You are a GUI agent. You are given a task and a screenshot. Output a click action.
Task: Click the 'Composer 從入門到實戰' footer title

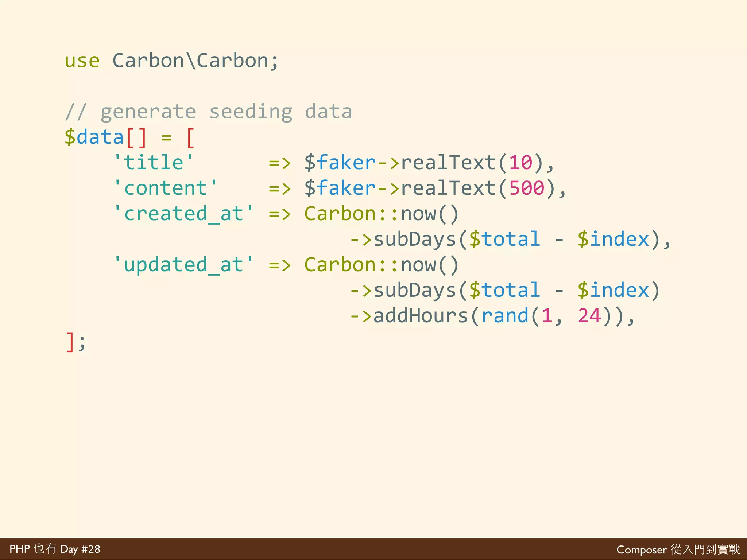click(678, 549)
